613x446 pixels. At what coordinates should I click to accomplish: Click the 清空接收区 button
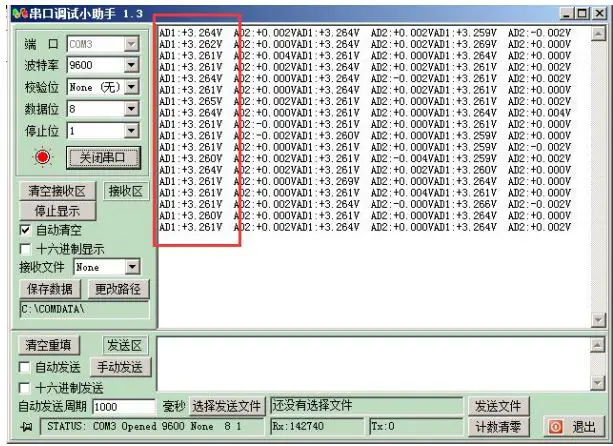[57, 191]
